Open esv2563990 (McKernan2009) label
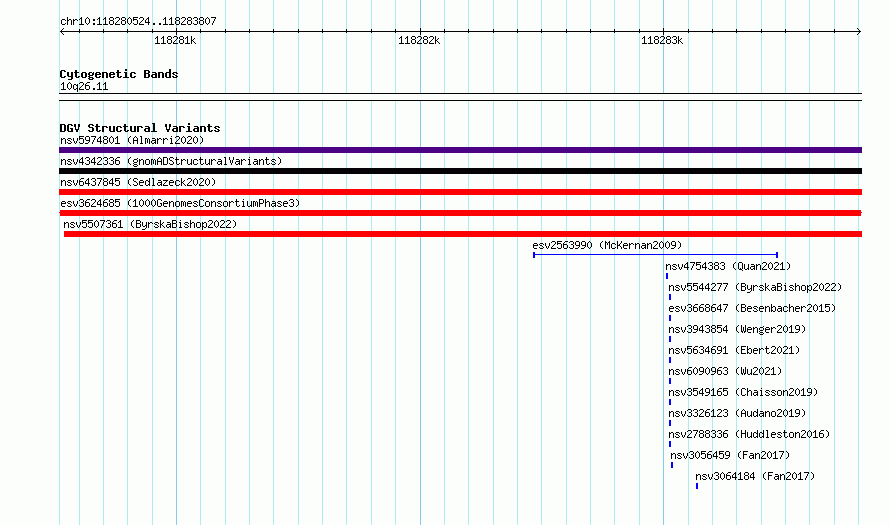890x525 pixels. point(607,245)
